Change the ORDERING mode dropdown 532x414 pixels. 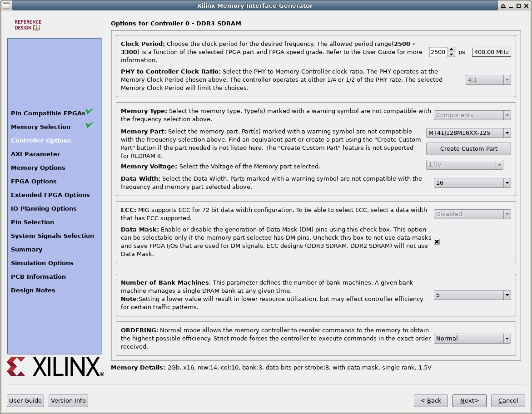tap(472, 339)
